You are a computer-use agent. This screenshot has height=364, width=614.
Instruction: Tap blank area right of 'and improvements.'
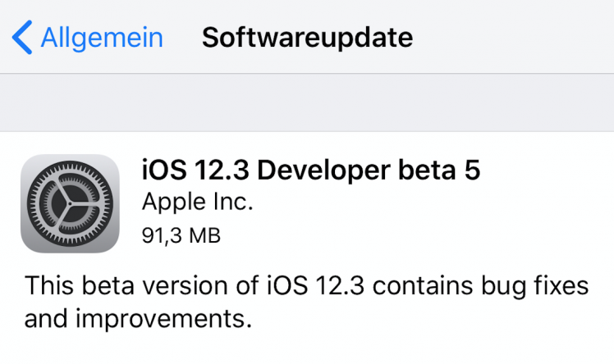(427, 320)
